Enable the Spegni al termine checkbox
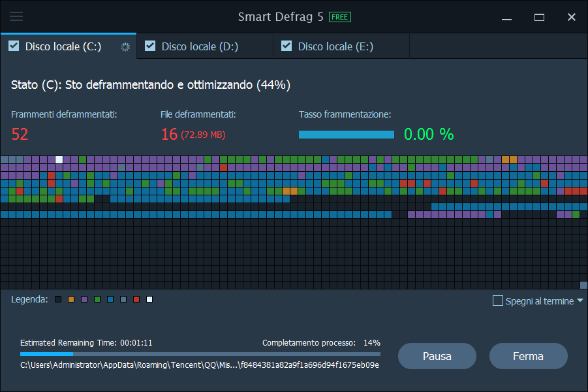Viewport: 588px width, 392px height. tap(498, 301)
